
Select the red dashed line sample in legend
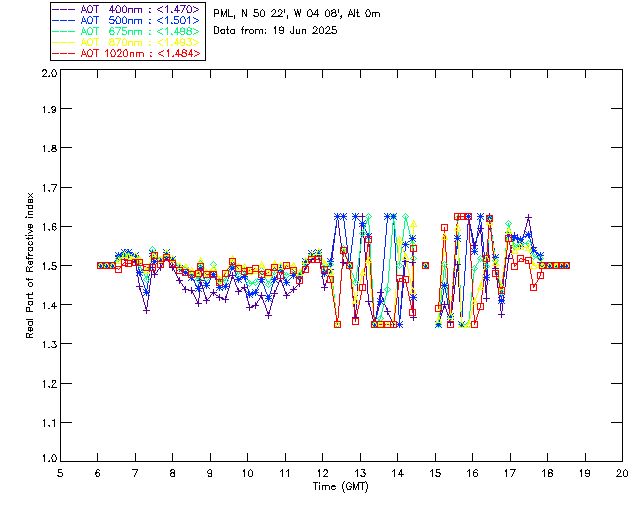tap(64, 53)
